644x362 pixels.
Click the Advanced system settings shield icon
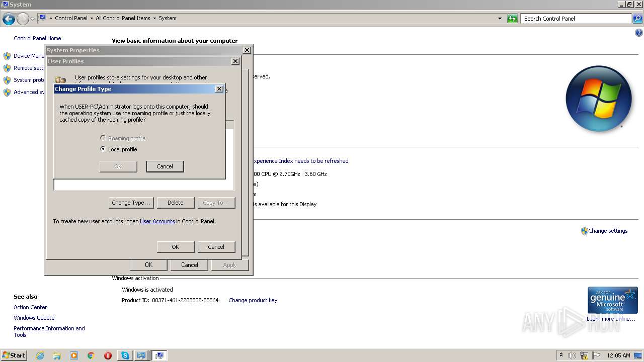pos(7,93)
